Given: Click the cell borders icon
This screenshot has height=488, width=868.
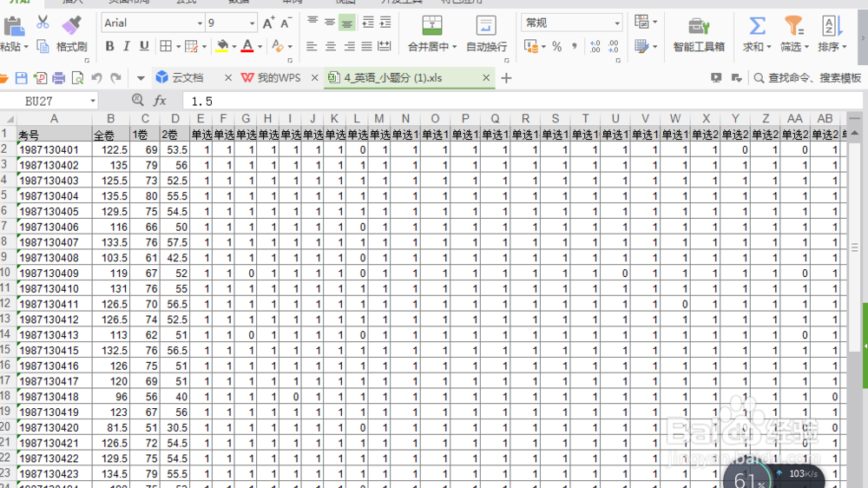Looking at the screenshot, I should pos(166,47).
